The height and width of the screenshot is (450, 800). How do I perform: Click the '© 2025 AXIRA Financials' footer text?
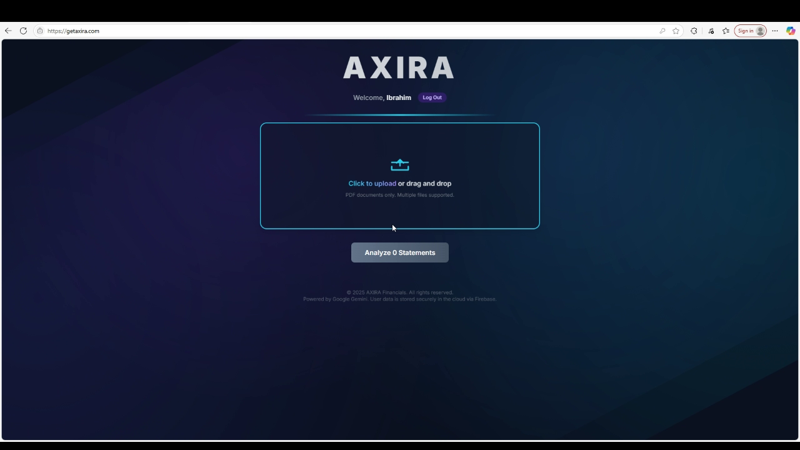(x=399, y=292)
